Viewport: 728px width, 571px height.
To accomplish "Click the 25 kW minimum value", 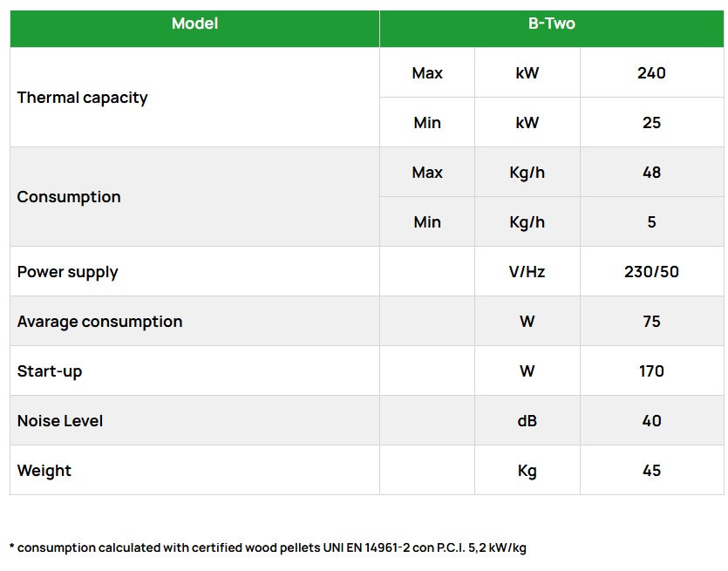I will pyautogui.click(x=651, y=123).
